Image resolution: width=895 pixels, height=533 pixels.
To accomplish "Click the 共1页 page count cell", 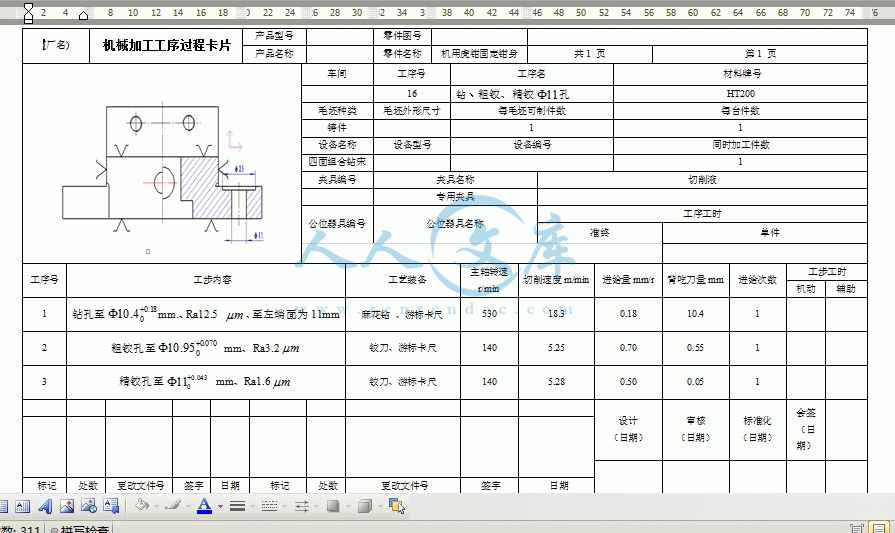I will click(x=590, y=54).
